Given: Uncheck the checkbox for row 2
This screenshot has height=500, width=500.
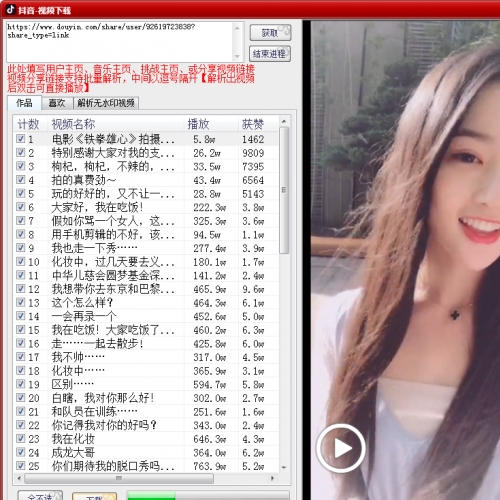Looking at the screenshot, I should click(21, 152).
